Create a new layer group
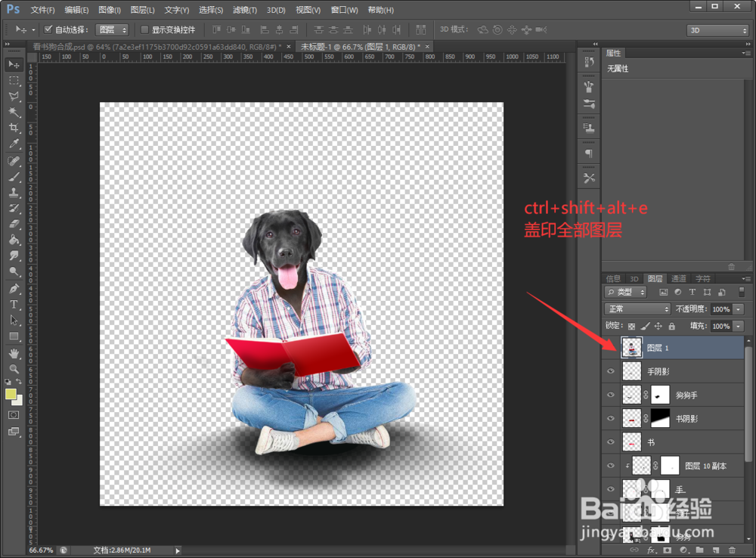The width and height of the screenshot is (756, 558). pos(699,550)
